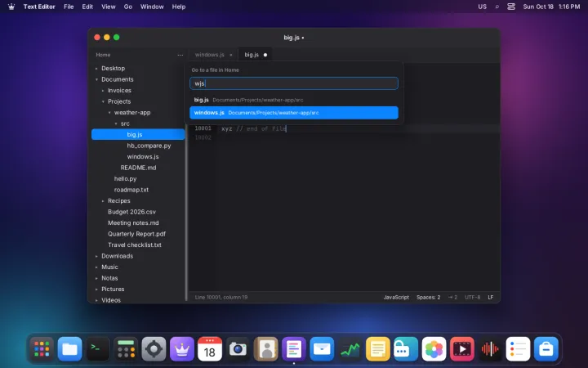Open Control Center in the menu bar

point(511,7)
